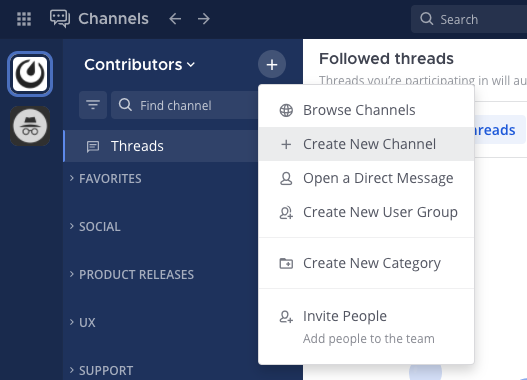Click the plus add-channel button

pyautogui.click(x=272, y=64)
